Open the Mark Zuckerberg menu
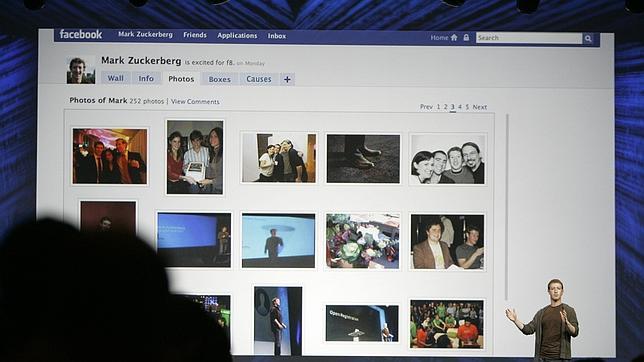The image size is (644, 362). 145,35
